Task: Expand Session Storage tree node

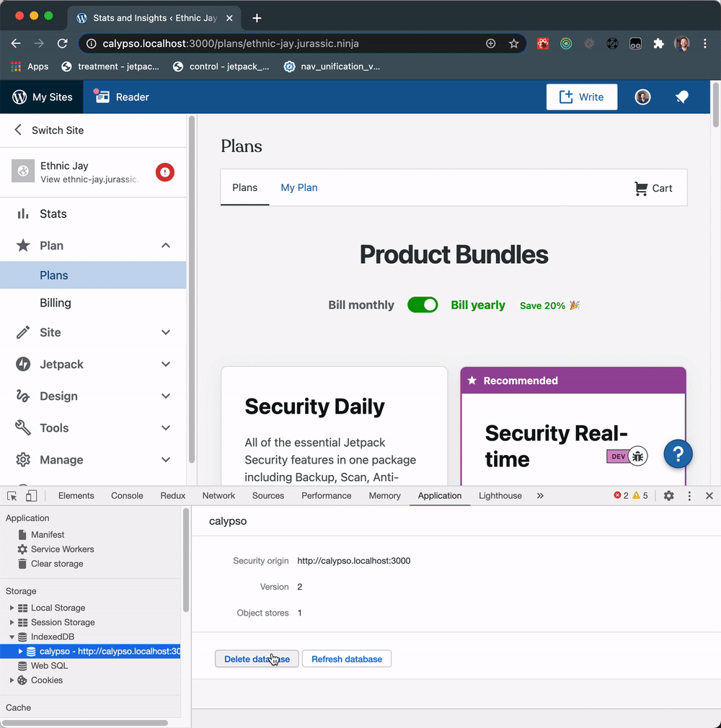Action: [x=12, y=622]
